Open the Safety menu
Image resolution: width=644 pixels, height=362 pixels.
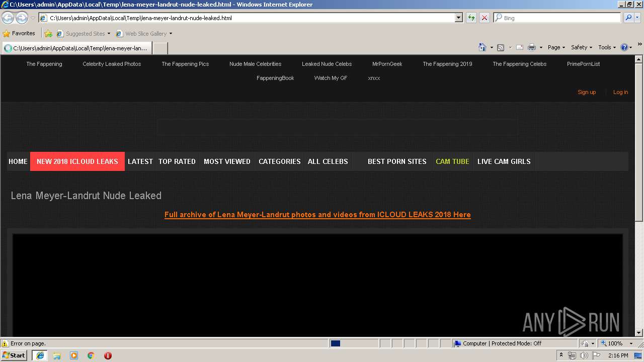pos(582,47)
